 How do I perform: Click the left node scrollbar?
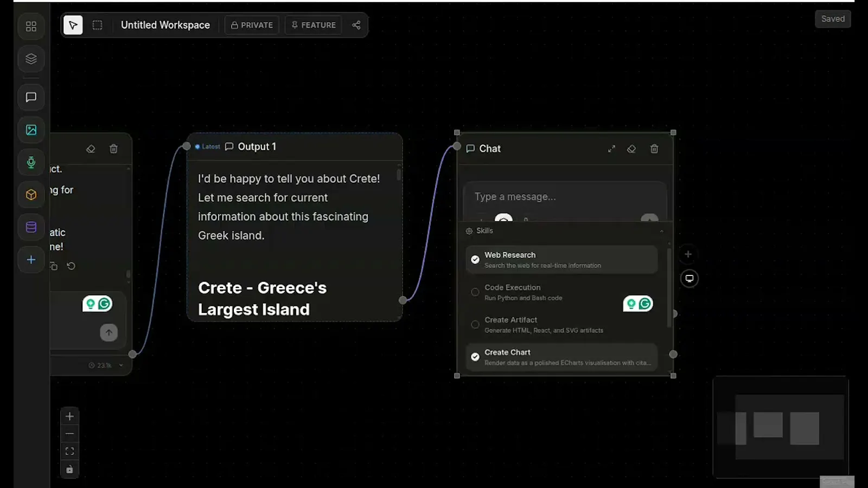click(x=128, y=274)
